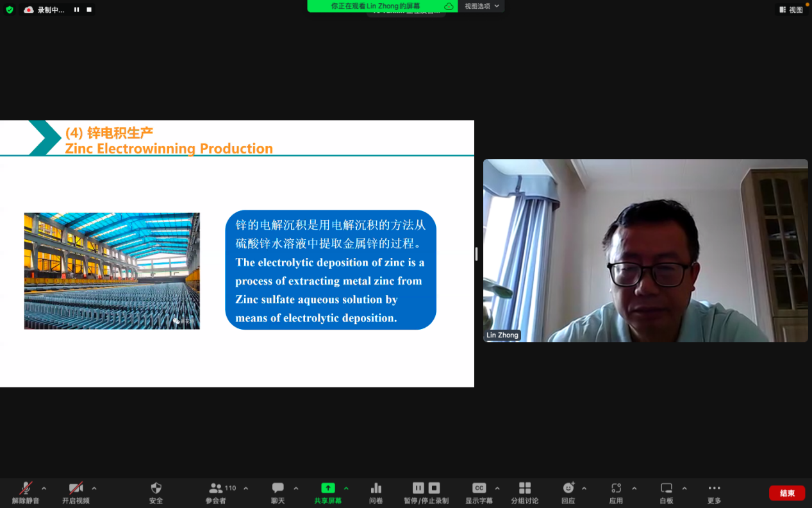The width and height of the screenshot is (812, 508).
Task: Click the Lin Zhong video thumbnail
Action: pos(645,250)
